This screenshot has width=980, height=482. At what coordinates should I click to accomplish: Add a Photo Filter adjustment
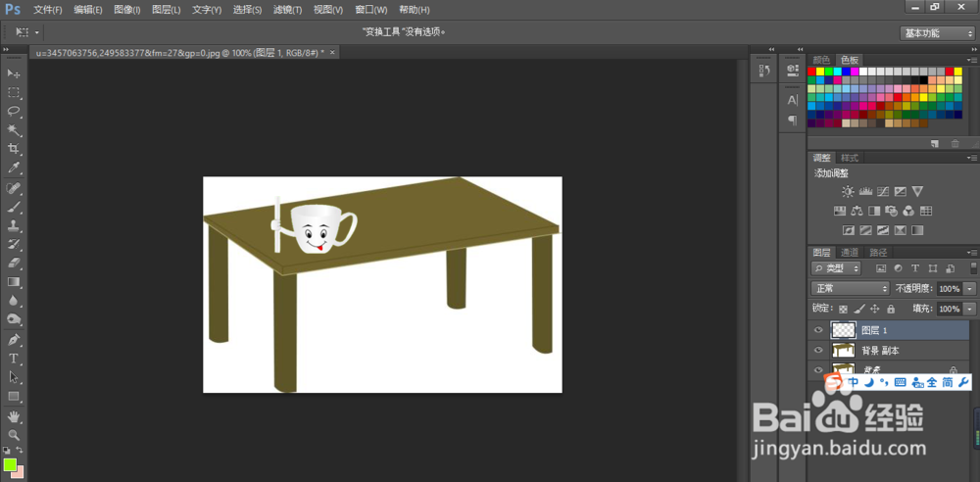point(892,211)
